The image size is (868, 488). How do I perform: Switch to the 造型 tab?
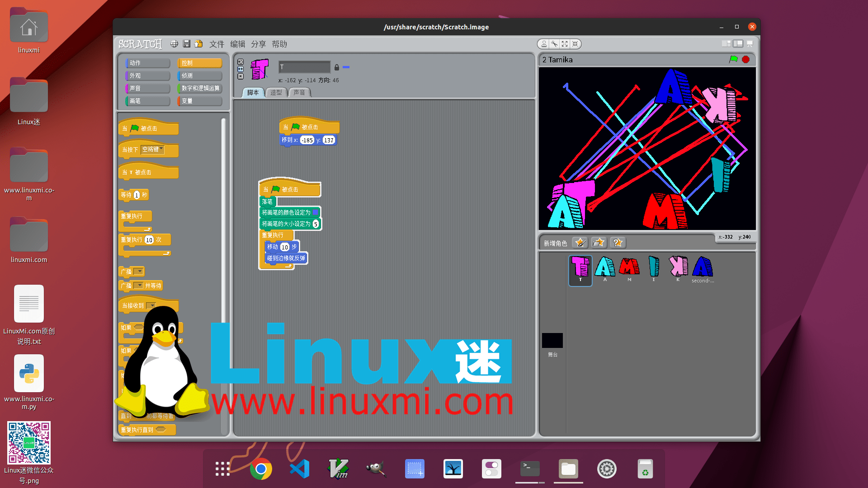coord(276,93)
